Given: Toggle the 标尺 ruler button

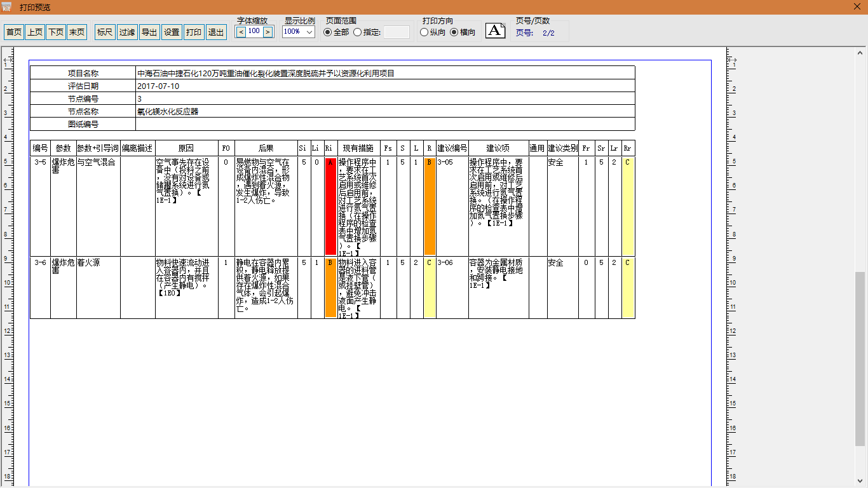Looking at the screenshot, I should tap(105, 32).
